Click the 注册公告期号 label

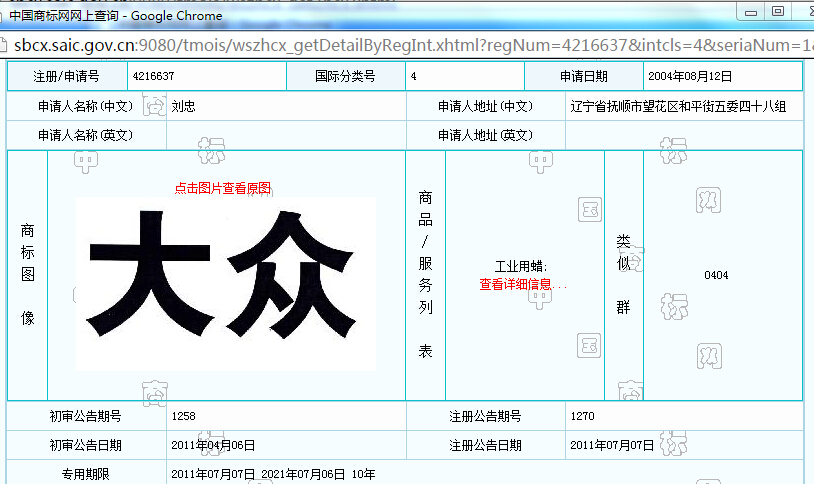click(485, 416)
